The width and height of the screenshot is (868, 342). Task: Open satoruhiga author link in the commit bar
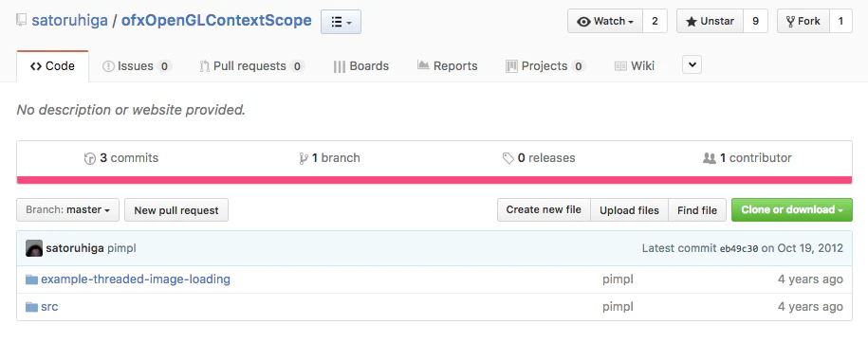pos(75,248)
